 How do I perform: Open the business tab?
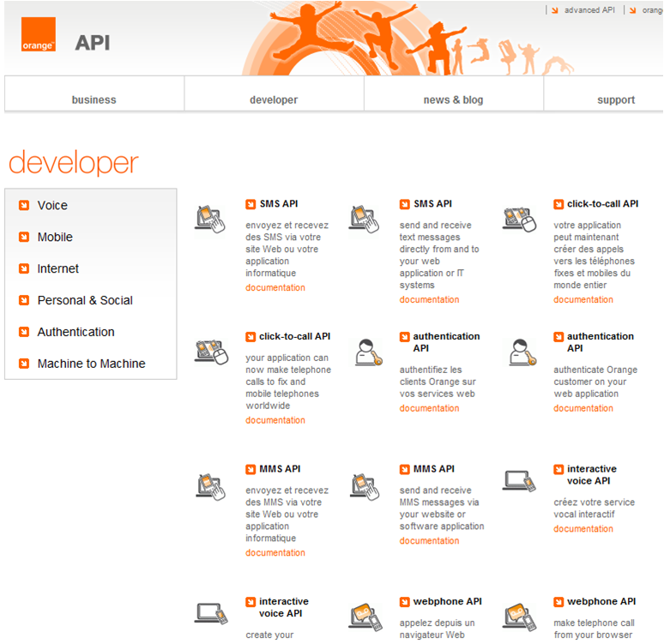pos(94,100)
